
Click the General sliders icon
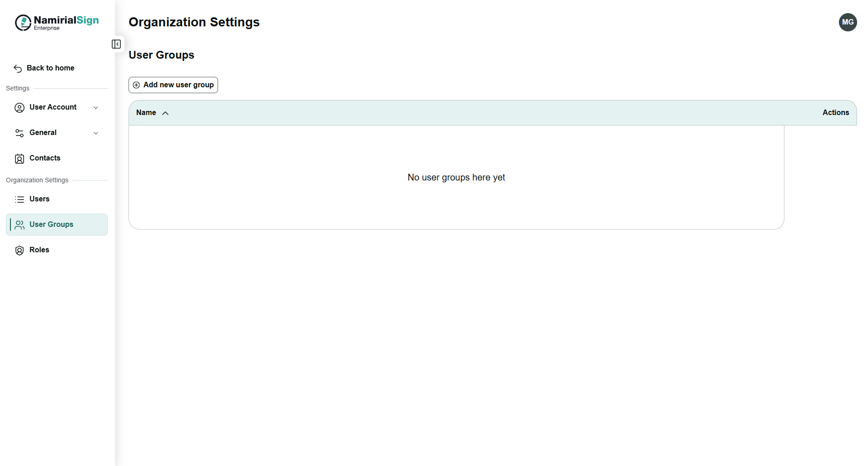coord(20,133)
